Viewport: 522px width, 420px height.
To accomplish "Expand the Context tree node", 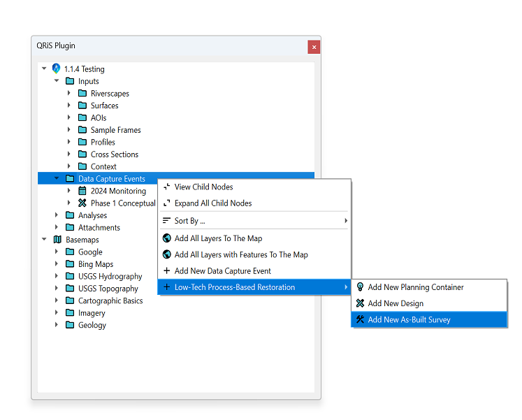I will [69, 166].
